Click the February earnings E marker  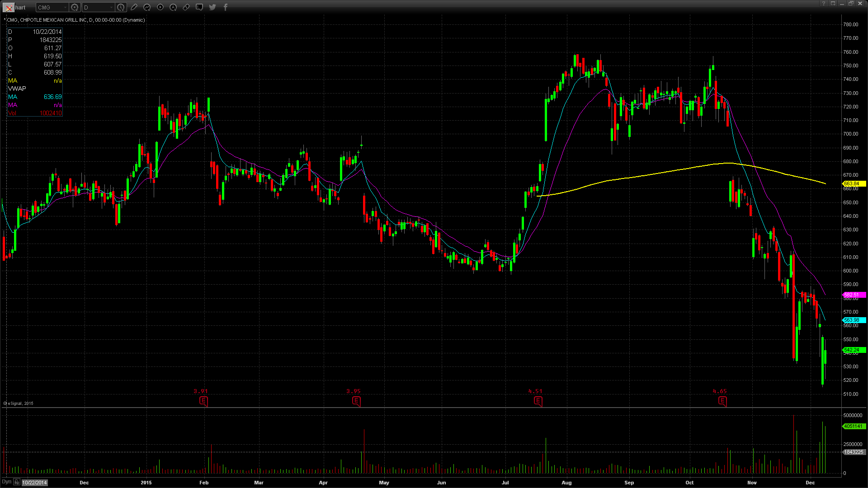203,401
